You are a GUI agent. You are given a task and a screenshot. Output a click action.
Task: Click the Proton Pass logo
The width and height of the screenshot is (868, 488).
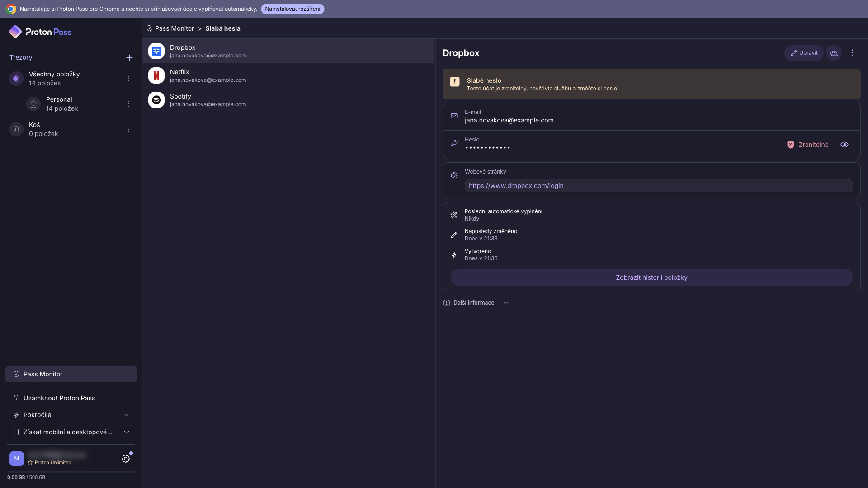[40, 32]
